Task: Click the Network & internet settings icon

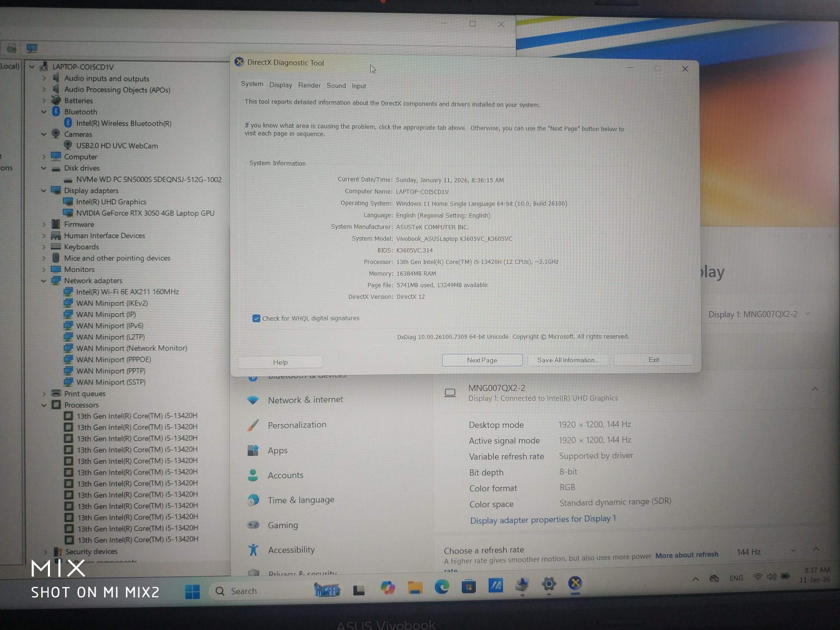Action: 253,400
